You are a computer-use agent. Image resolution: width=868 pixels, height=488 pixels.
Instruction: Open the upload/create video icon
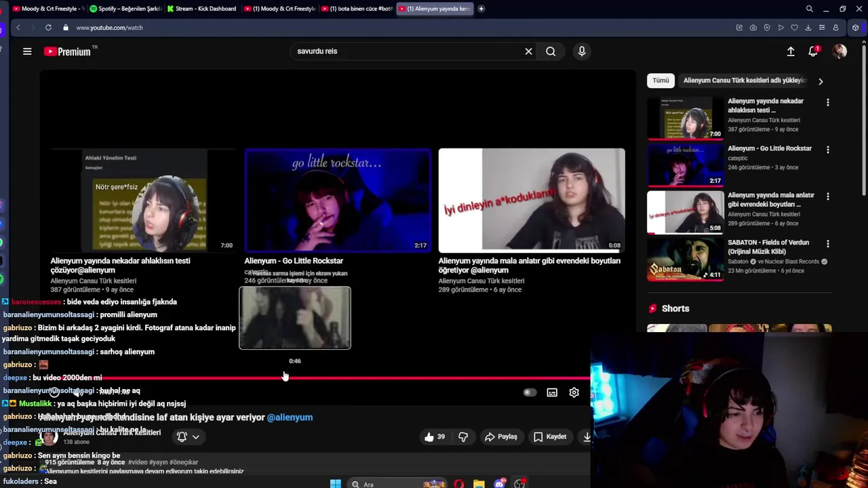[x=791, y=52]
